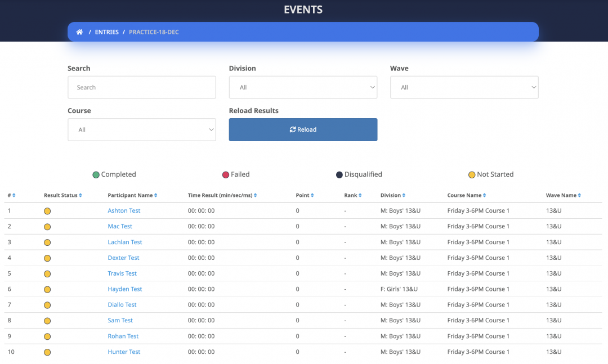This screenshot has height=364, width=608.
Task: Go to the home breadcrumb icon
Action: coord(79,32)
